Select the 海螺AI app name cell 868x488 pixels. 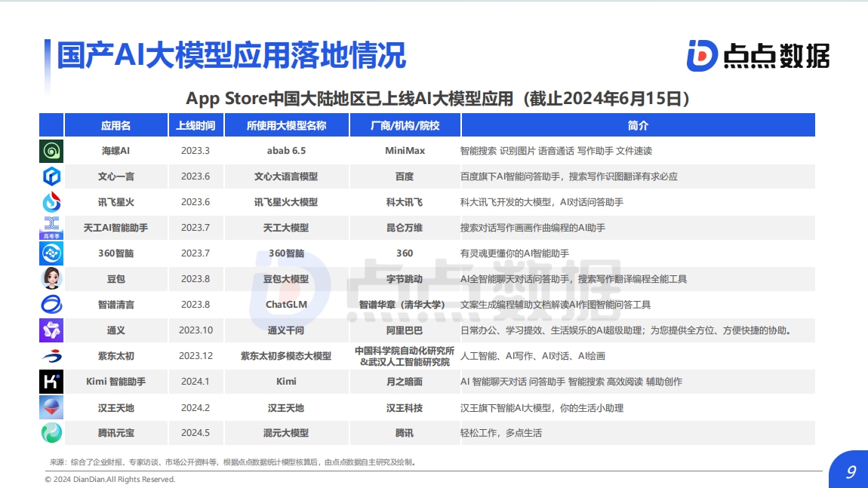coord(116,151)
